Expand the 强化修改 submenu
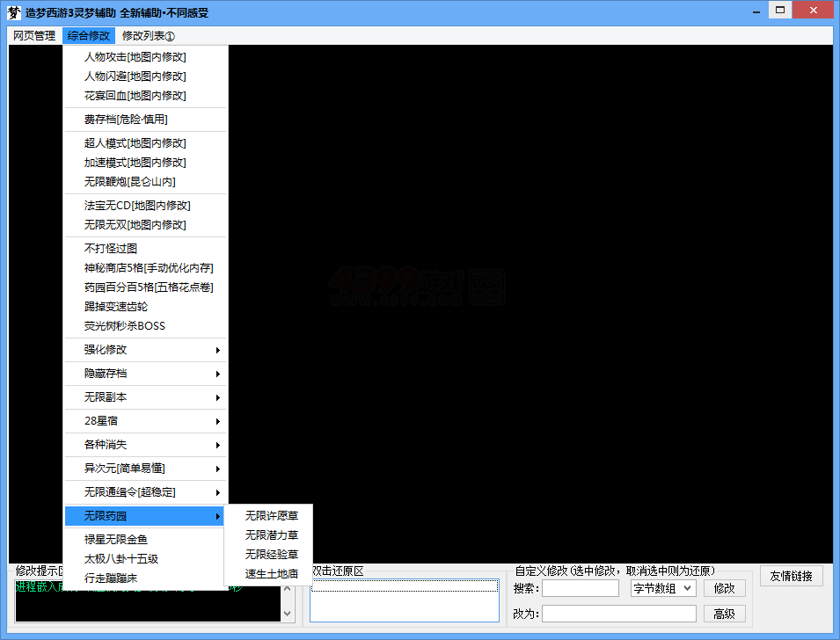840x640 pixels. click(146, 350)
